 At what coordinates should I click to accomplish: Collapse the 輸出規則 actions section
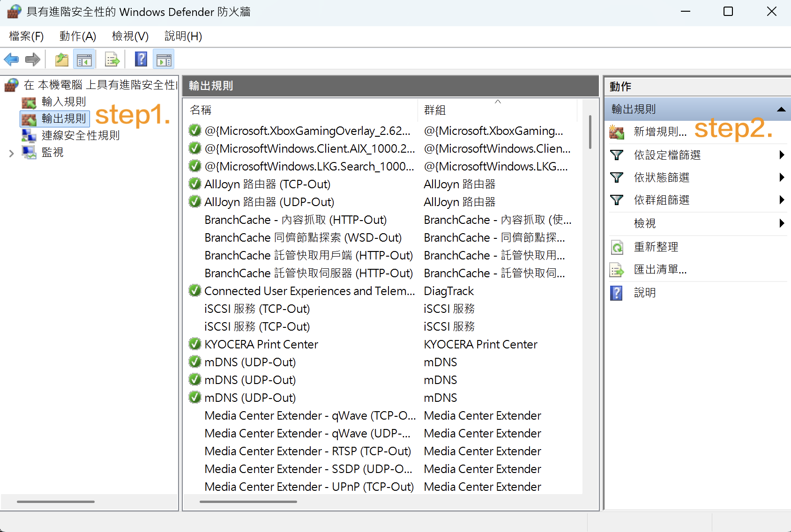tap(781, 109)
